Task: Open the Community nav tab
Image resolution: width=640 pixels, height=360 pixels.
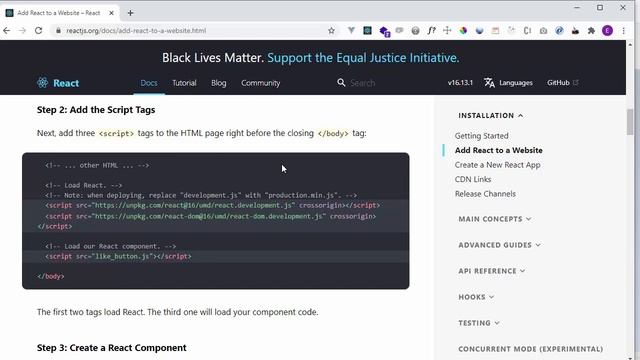Action: (260, 83)
